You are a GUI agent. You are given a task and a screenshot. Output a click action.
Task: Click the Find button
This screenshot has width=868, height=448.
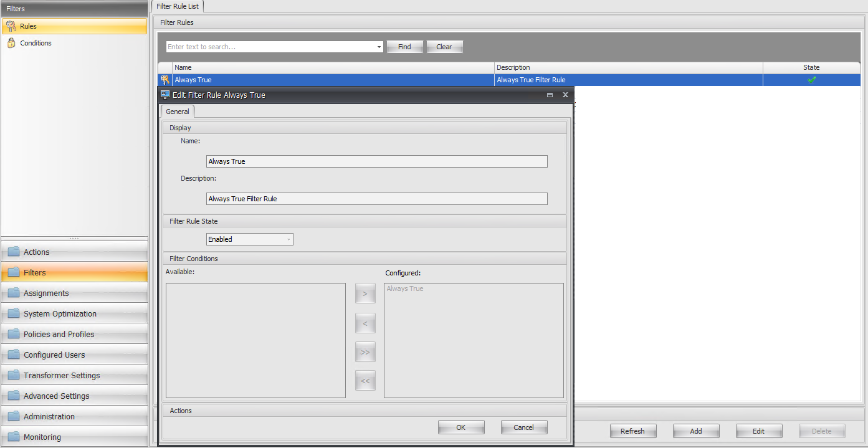[x=404, y=47]
